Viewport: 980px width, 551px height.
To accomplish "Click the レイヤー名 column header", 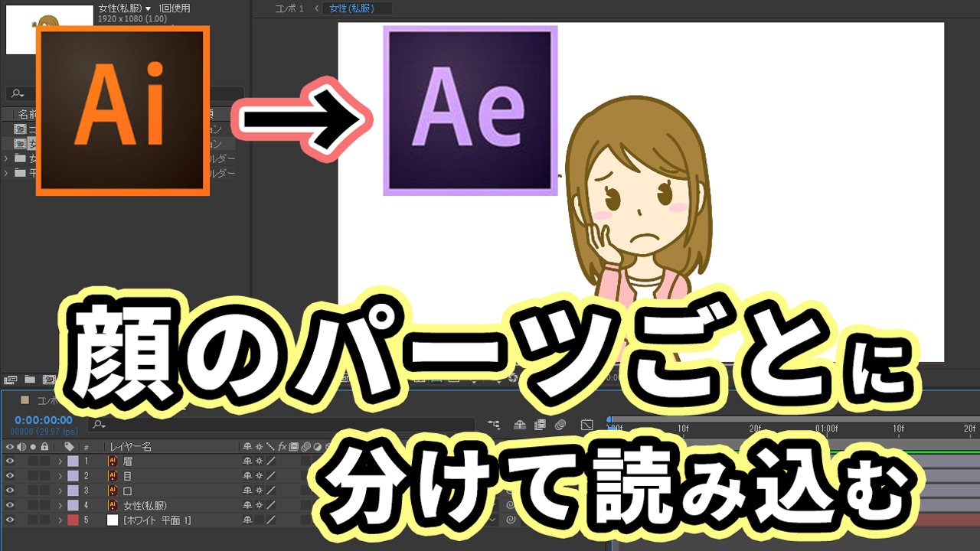I will (x=130, y=446).
